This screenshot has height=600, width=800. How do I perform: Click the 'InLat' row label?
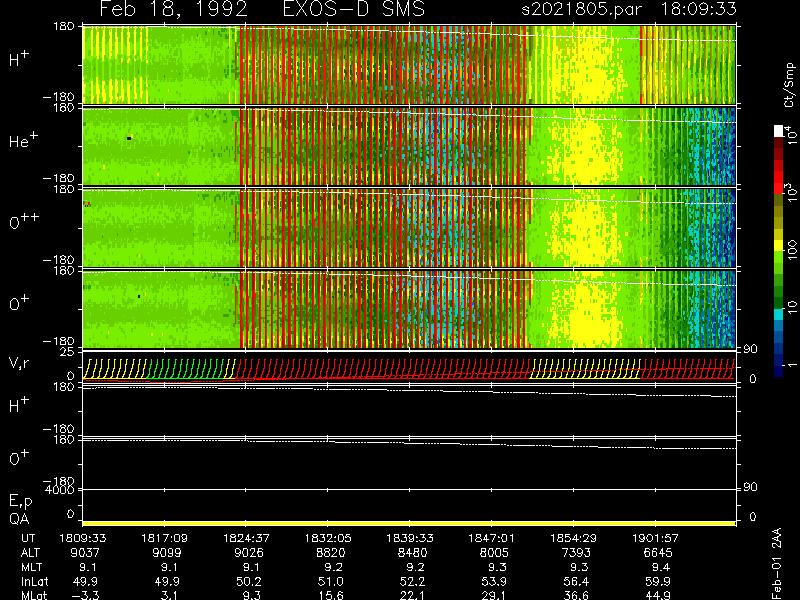coord(35,581)
